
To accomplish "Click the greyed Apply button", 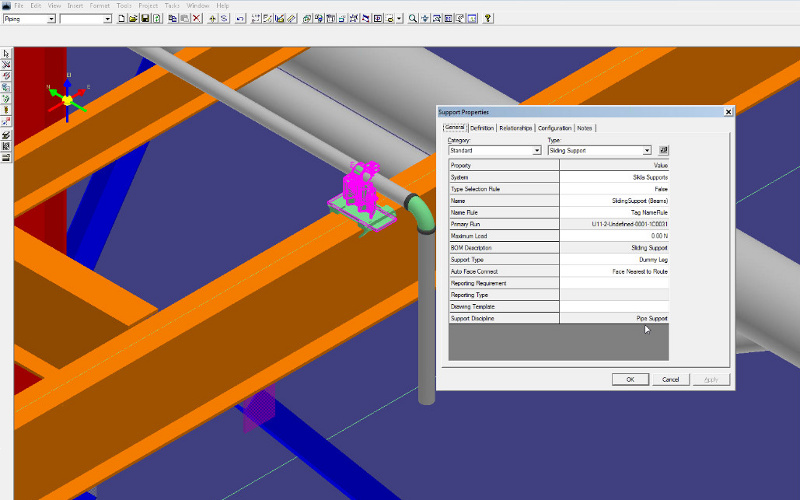I will click(711, 380).
